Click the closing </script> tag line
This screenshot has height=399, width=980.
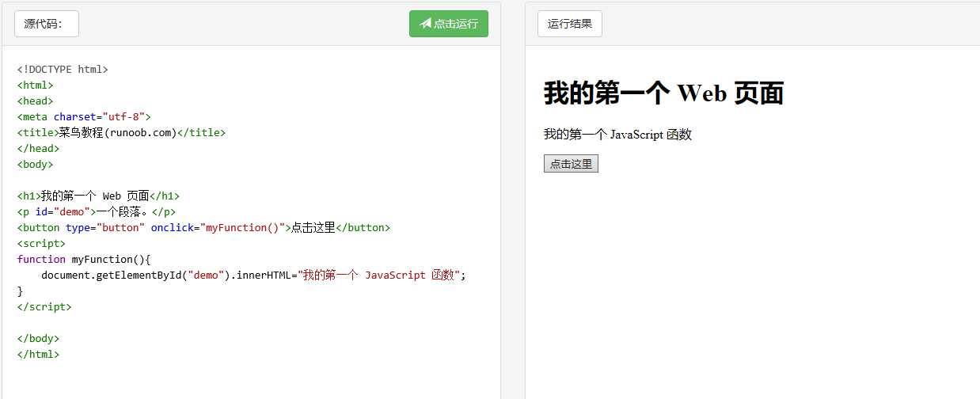[44, 306]
